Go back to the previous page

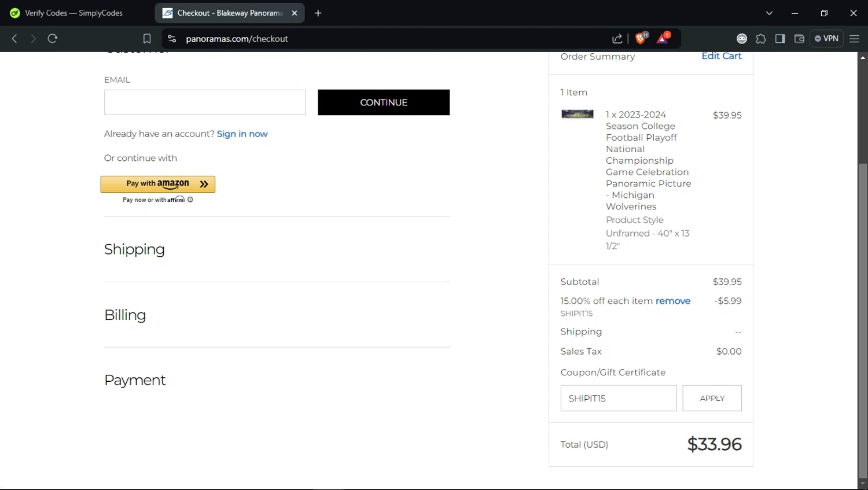pyautogui.click(x=14, y=39)
